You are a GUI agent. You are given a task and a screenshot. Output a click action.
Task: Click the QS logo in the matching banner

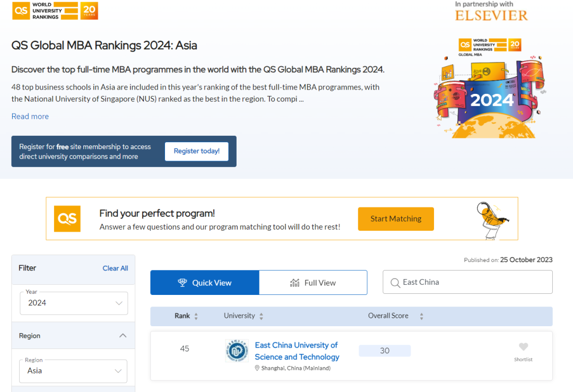click(67, 219)
